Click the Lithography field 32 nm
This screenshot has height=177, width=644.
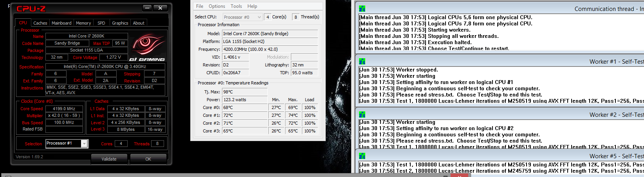pyautogui.click(x=305, y=65)
